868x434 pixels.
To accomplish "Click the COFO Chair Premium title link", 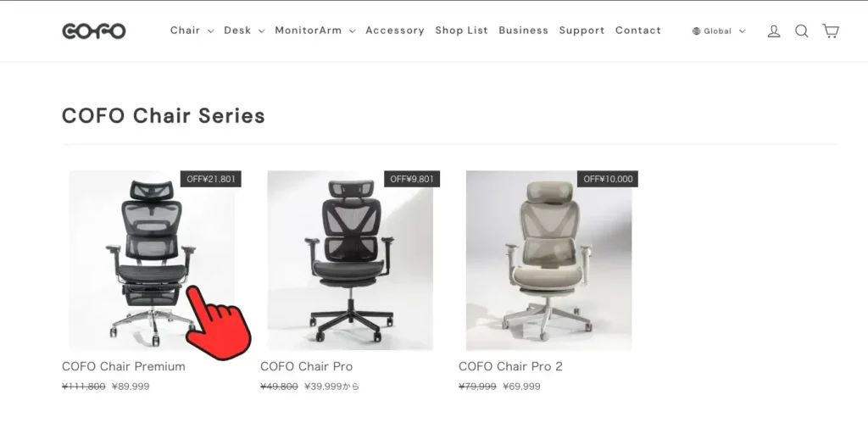I will click(x=124, y=366).
